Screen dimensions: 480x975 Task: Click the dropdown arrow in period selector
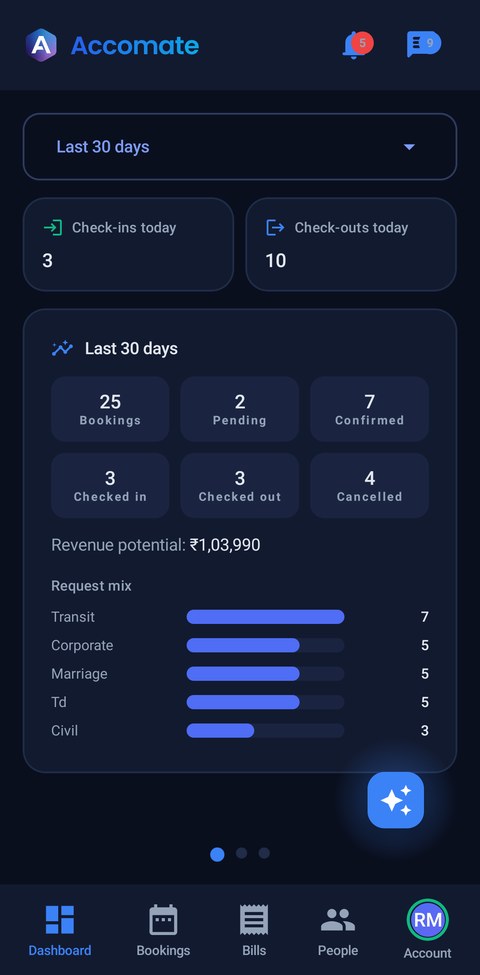coord(409,147)
